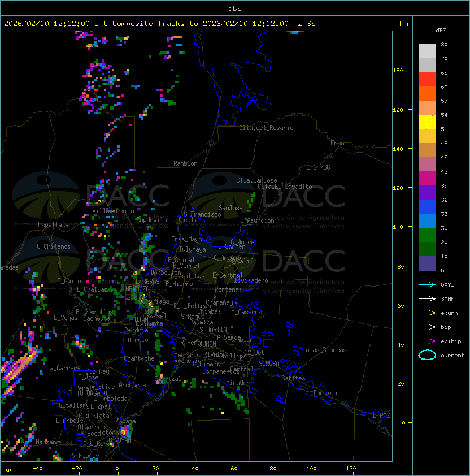The height and width of the screenshot is (476, 470).
Task: Select the green swatch under 30 dBZ
Action: pyautogui.click(x=427, y=235)
